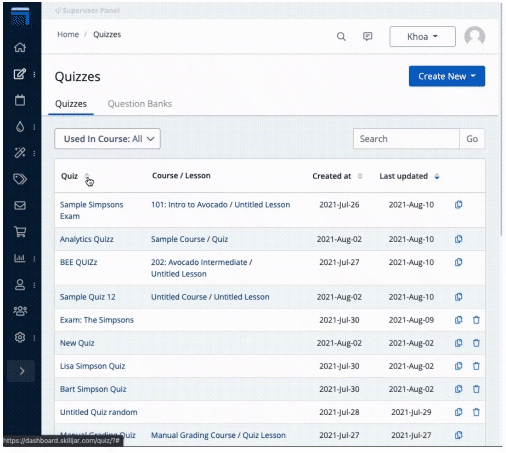The height and width of the screenshot is (453, 506).
Task: Open the Used In Course filter dropdown
Action: 107,139
